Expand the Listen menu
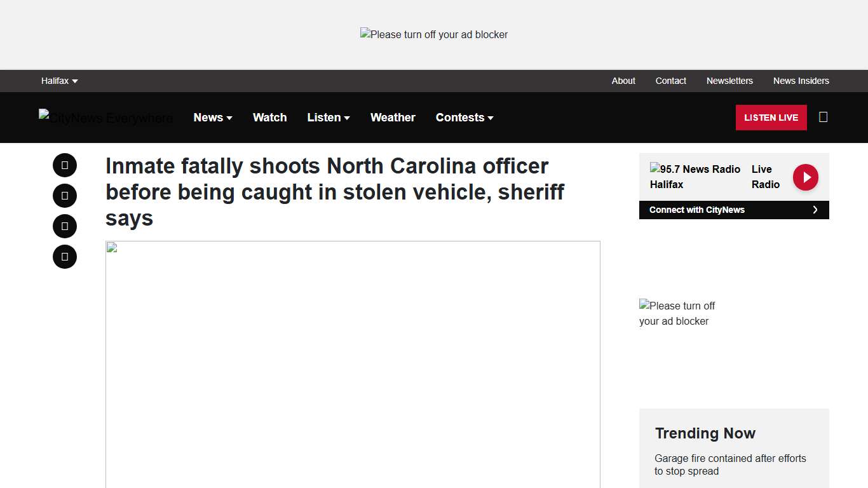The image size is (868, 488). [328, 118]
